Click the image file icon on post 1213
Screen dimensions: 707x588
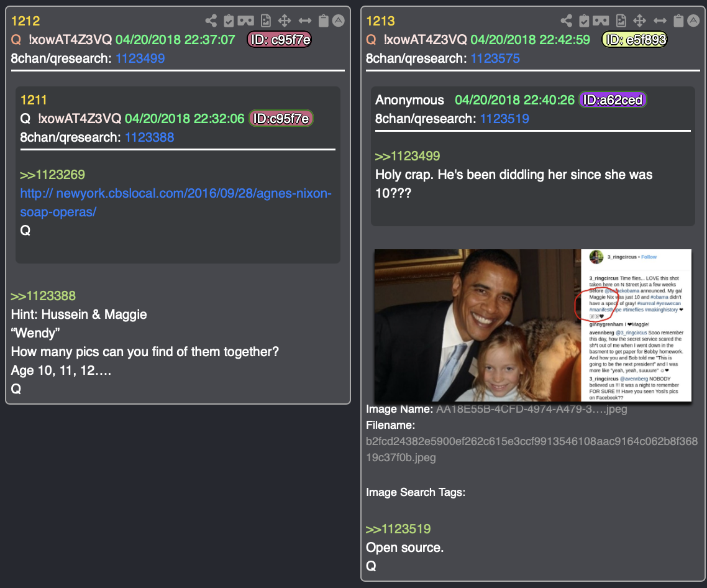pos(621,21)
